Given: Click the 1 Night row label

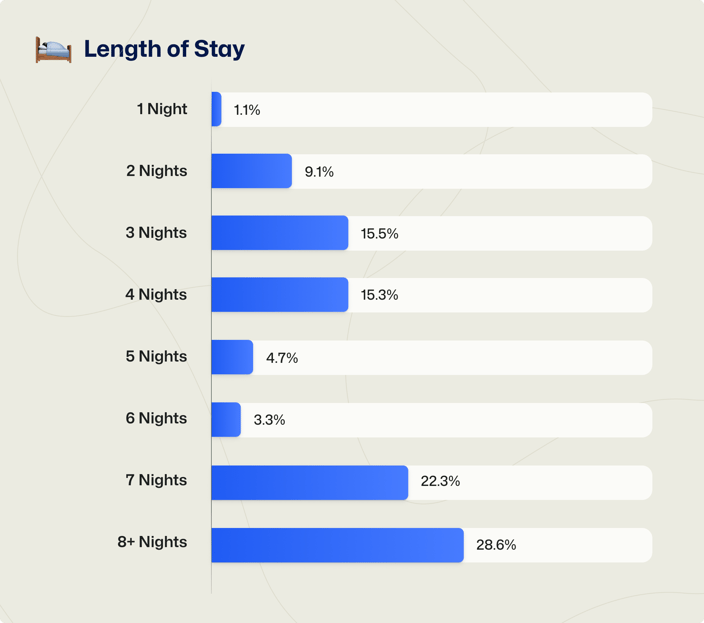Looking at the screenshot, I should coord(162,109).
